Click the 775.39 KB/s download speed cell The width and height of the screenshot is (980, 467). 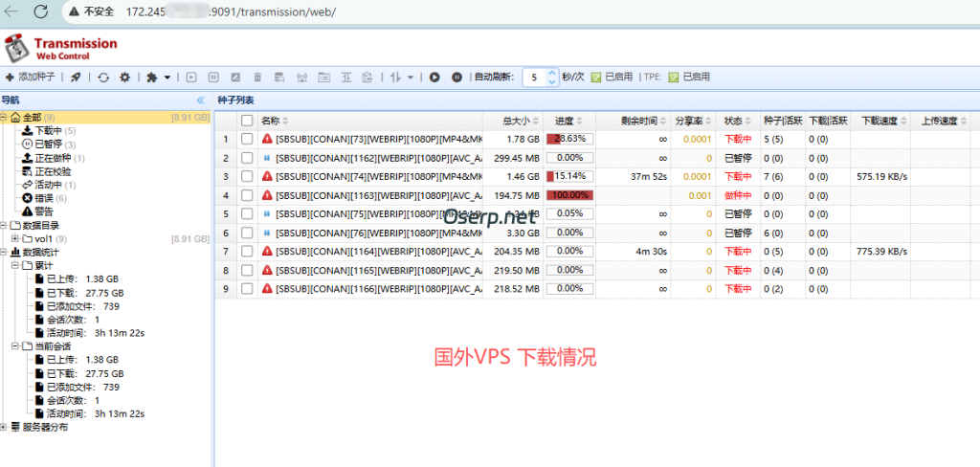(881, 252)
